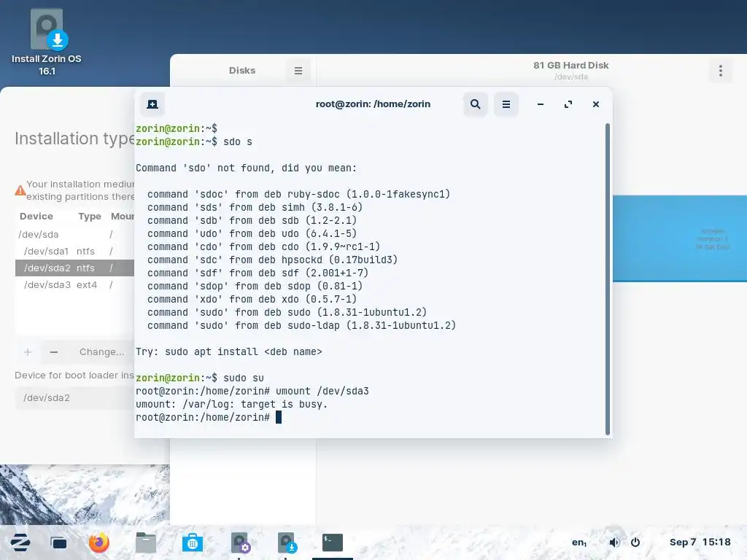Open the Software store icon in taskbar
This screenshot has height=560, width=747.
(193, 542)
